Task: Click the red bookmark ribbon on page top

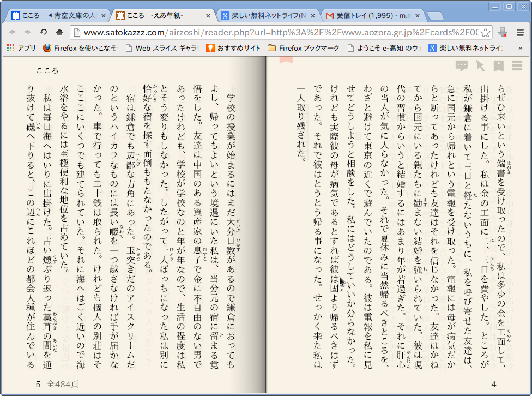Action: (286, 60)
